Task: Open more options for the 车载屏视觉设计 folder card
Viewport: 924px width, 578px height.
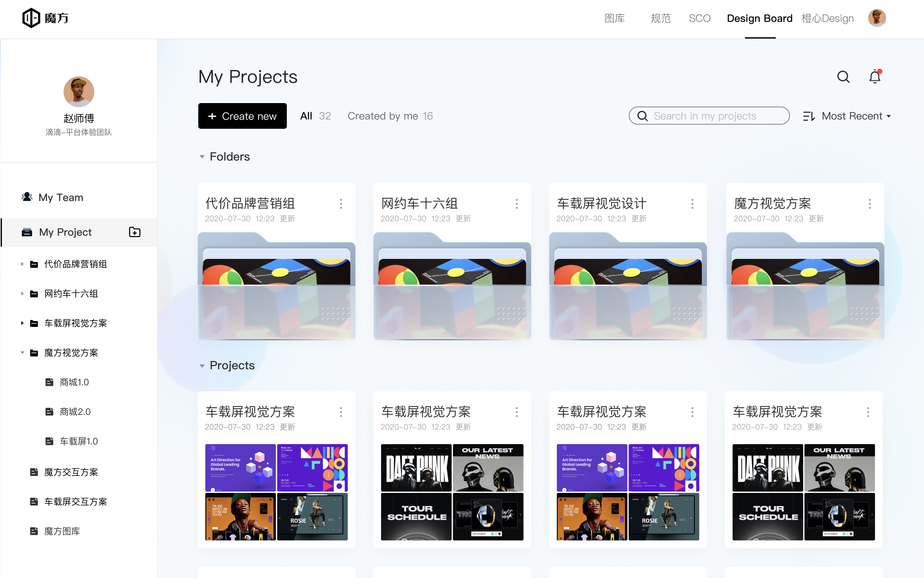Action: 692,204
